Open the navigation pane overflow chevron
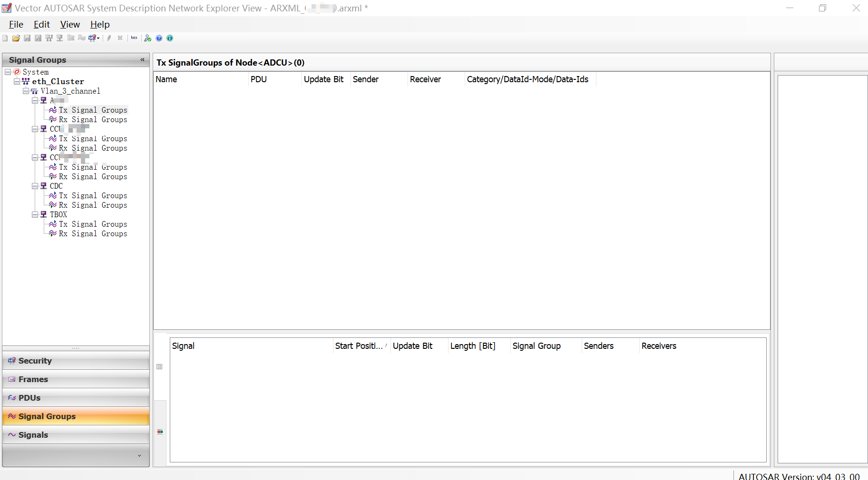The image size is (868, 480). (x=139, y=456)
